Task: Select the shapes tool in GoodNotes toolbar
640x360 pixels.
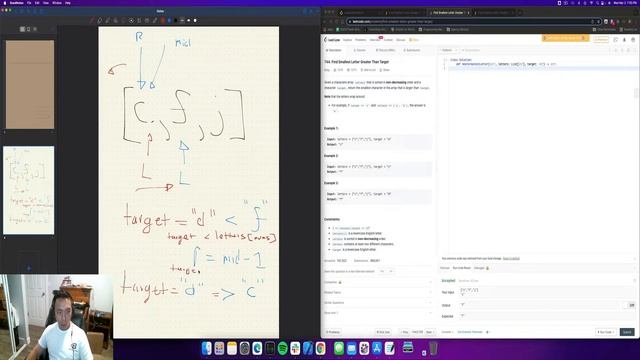Action: point(116,20)
